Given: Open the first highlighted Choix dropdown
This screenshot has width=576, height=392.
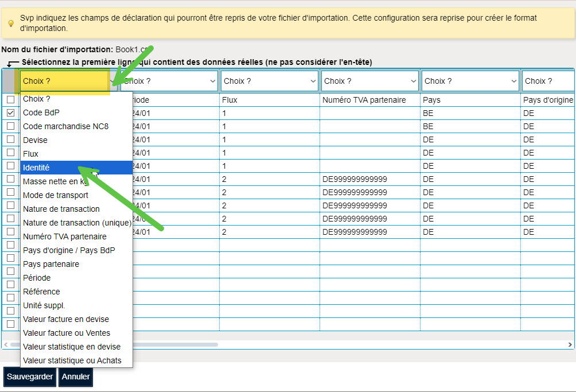Looking at the screenshot, I should point(68,81).
